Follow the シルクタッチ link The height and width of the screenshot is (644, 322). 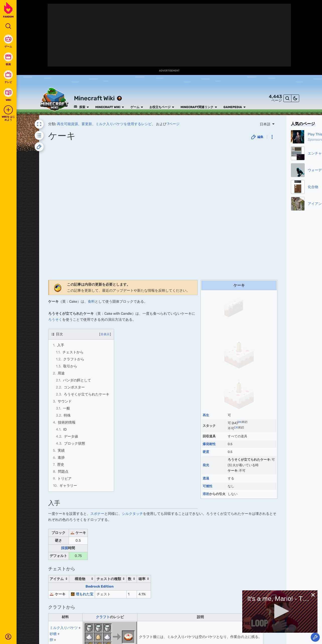coord(132,514)
